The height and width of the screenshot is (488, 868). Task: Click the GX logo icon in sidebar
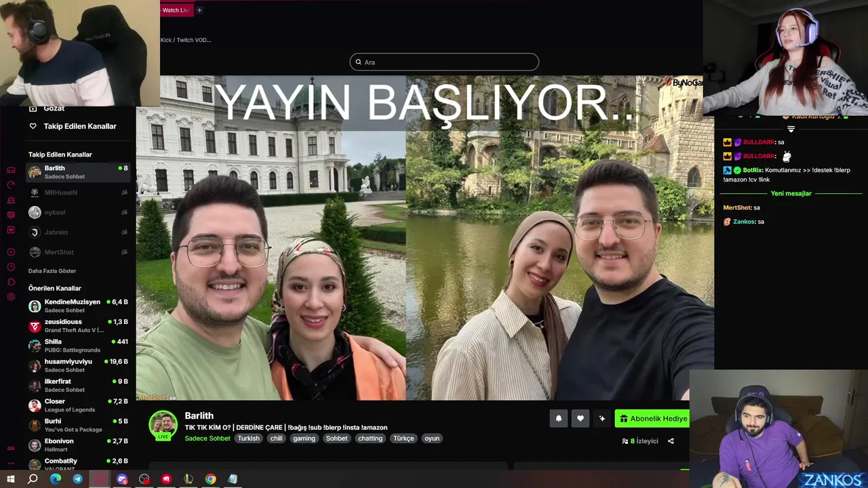pos(11,448)
